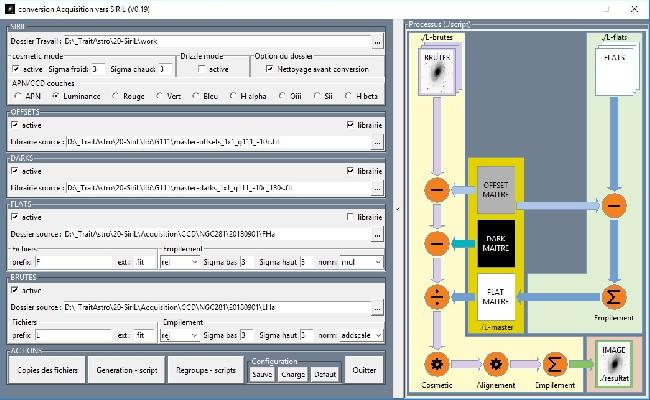
Task: Click the OFFSET MAITRE gray block
Action: pyautogui.click(x=496, y=190)
